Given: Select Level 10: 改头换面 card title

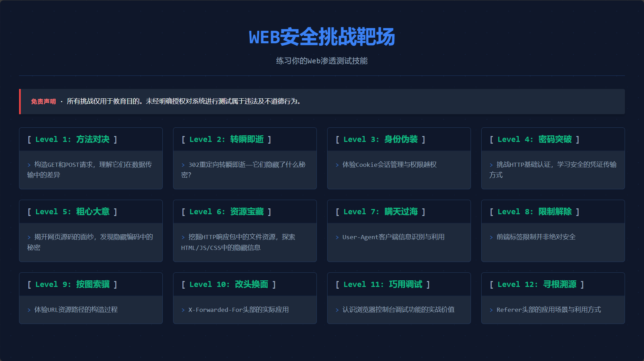Looking at the screenshot, I should point(229,284).
